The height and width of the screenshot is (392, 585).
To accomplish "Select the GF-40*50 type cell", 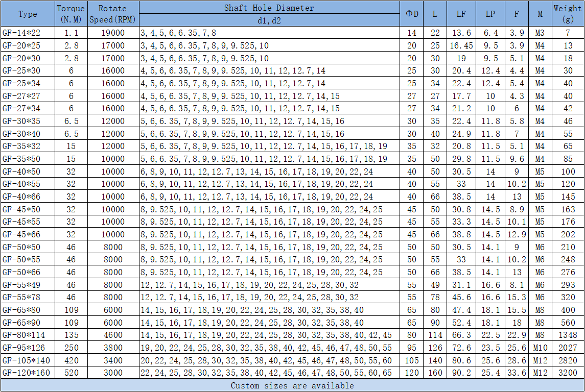I will 28,171.
